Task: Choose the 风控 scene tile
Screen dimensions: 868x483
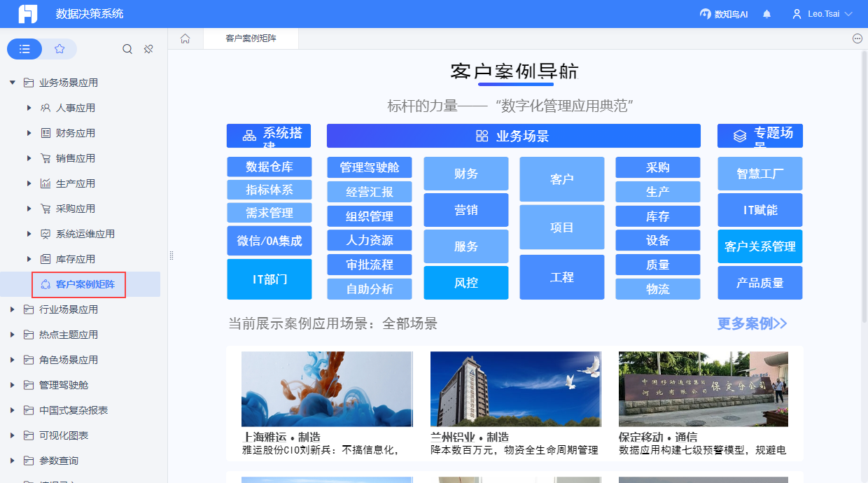Action: (466, 283)
